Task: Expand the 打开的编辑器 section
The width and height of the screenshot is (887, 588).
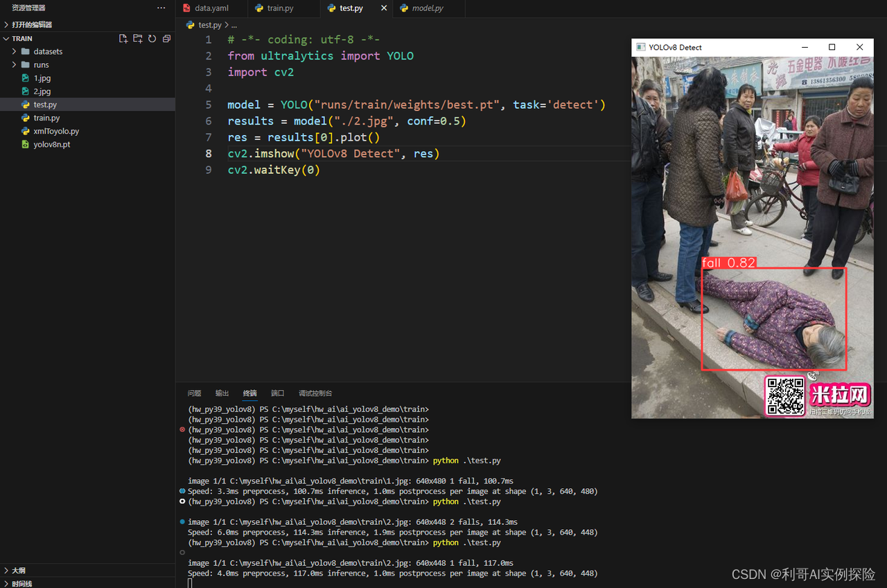Action: coord(6,24)
